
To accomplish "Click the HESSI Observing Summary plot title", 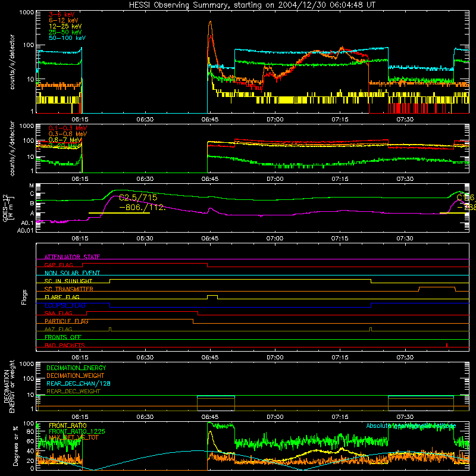I will [252, 5].
